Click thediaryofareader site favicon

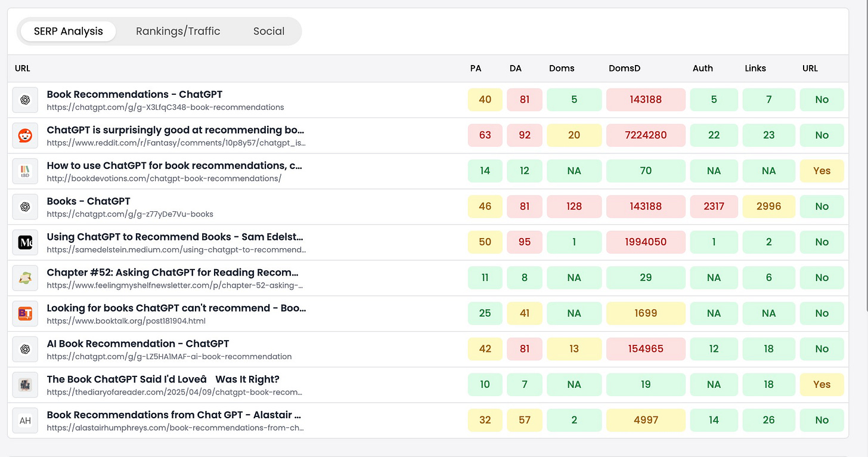tap(25, 385)
